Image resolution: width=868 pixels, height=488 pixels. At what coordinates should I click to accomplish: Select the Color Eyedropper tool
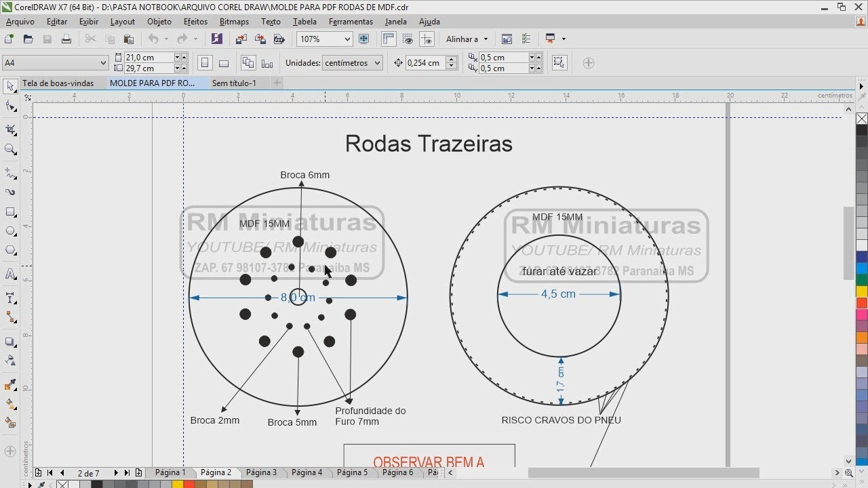click(x=10, y=385)
